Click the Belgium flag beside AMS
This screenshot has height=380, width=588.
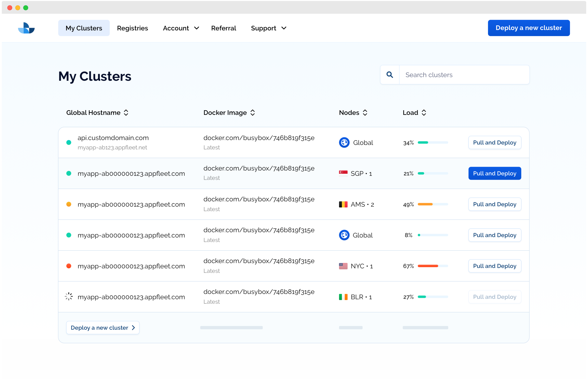coord(343,204)
